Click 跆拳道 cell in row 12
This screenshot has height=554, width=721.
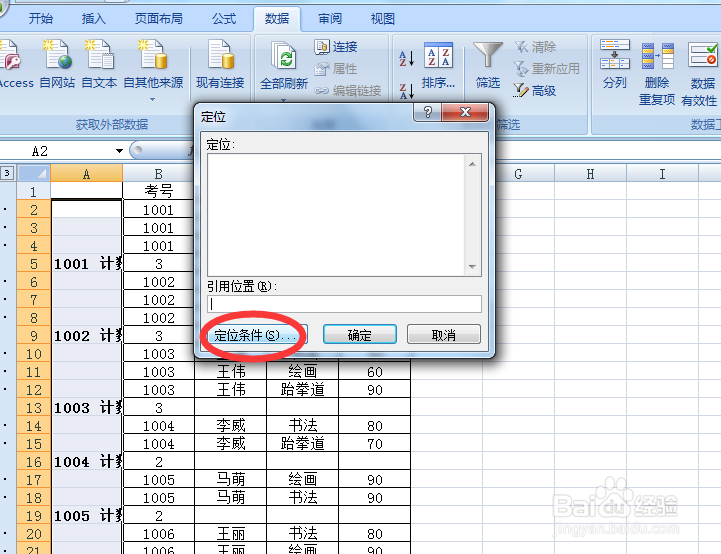303,390
